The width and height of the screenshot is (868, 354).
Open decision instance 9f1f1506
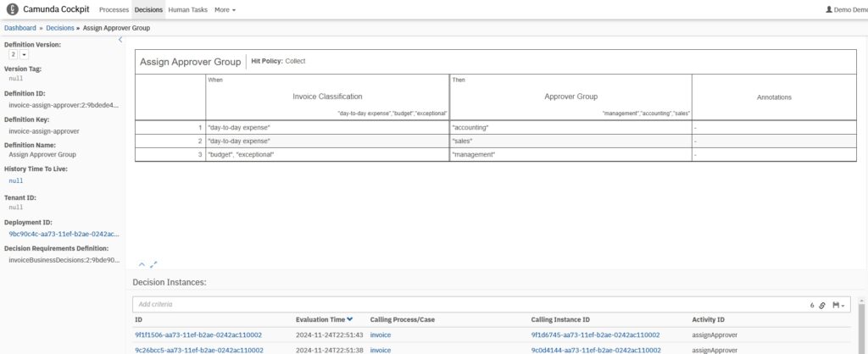click(x=198, y=335)
